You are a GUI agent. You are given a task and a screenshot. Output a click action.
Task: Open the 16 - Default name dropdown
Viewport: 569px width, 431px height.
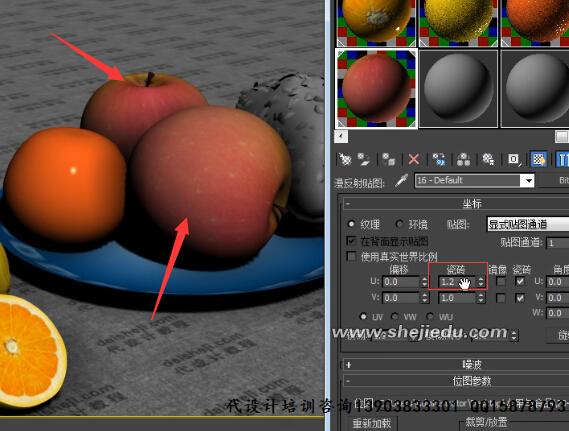click(x=528, y=180)
